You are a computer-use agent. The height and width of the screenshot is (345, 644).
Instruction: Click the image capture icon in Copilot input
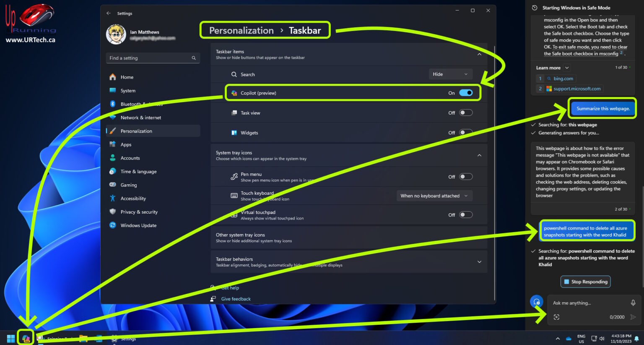556,317
